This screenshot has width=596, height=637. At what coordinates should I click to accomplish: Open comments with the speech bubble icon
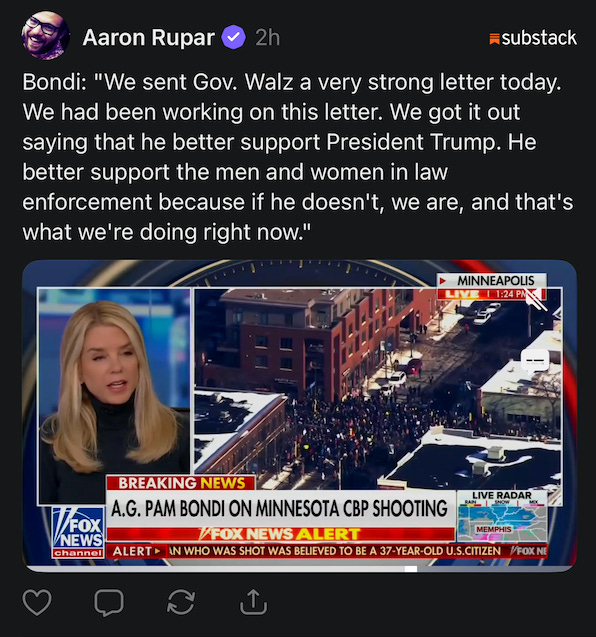[109, 602]
